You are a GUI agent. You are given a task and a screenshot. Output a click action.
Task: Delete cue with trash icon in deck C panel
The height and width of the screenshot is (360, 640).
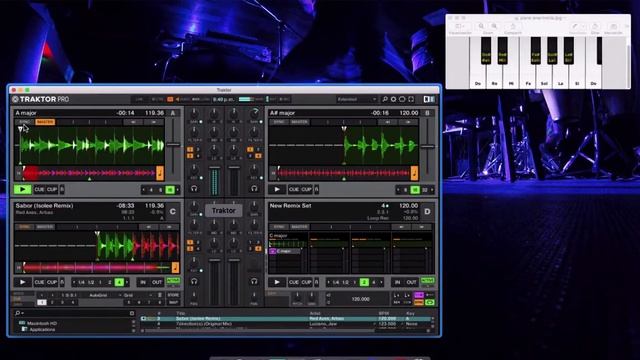point(160,295)
